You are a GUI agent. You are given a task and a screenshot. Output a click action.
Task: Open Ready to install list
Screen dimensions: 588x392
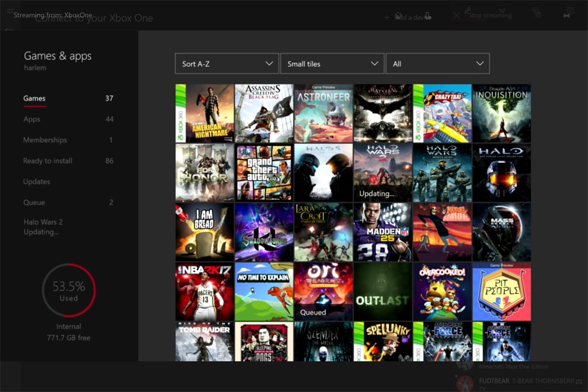47,160
